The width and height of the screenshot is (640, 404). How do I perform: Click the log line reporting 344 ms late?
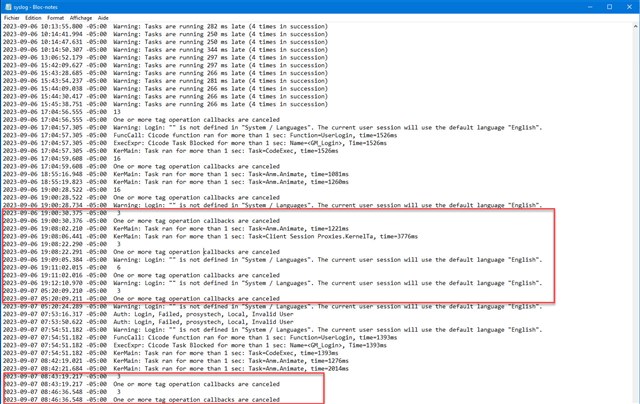pos(200,49)
